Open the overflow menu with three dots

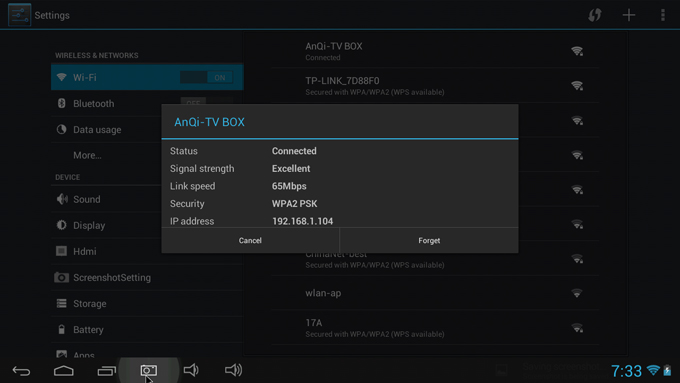point(663,15)
